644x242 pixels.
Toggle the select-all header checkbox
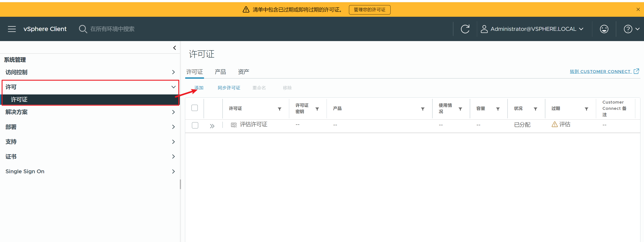click(195, 108)
